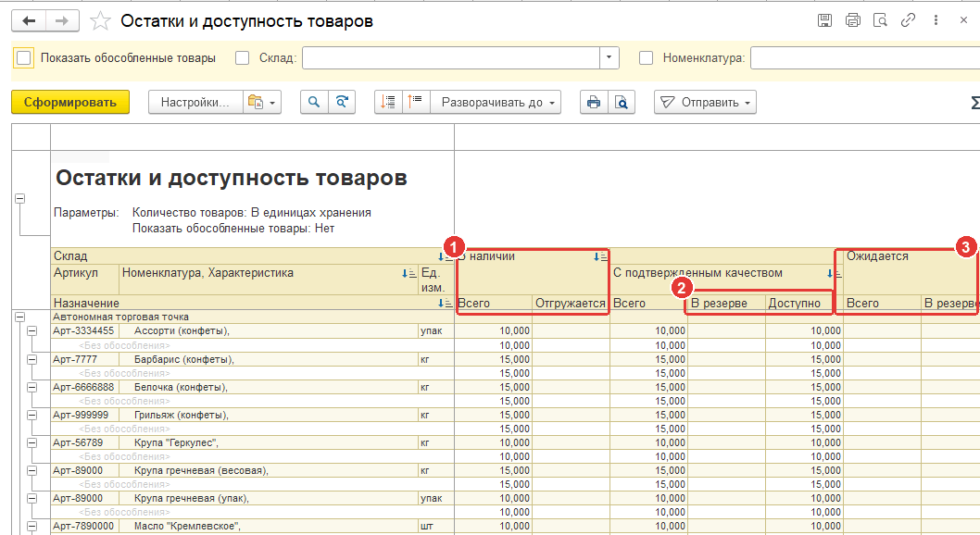
Task: Enable the Номенклатура filter checkbox
Action: (647, 58)
